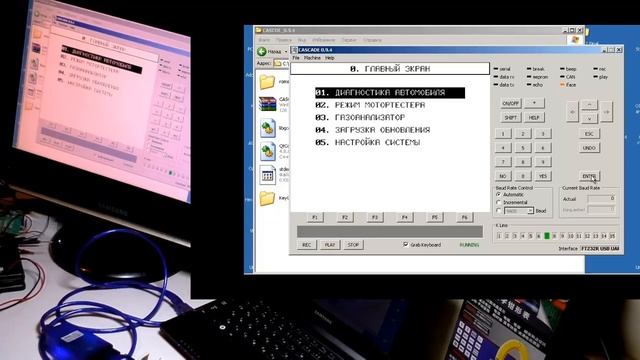Viewport: 640px width, 360px height.
Task: Click the 'RUNNING' status text
Action: click(x=469, y=245)
